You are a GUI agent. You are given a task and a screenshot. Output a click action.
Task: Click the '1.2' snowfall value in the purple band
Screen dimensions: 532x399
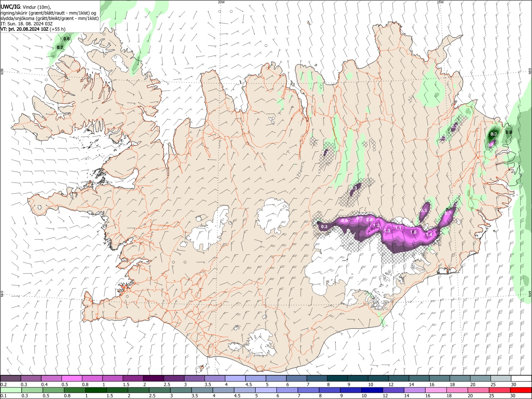(376, 225)
